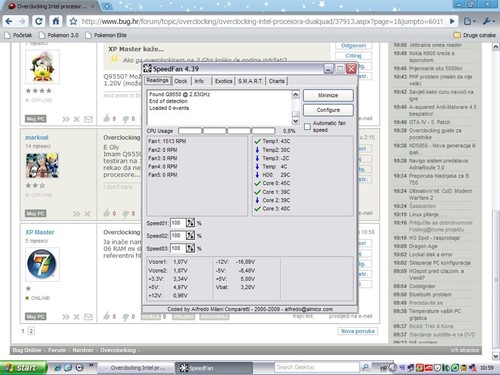Open Bug Online breadcrumb link
Viewport: 500px width, 375px height.
coord(27,350)
